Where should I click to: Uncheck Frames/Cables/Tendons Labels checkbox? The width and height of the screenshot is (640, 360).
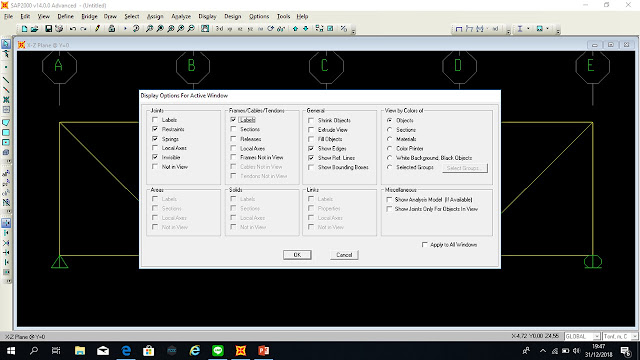pos(233,120)
